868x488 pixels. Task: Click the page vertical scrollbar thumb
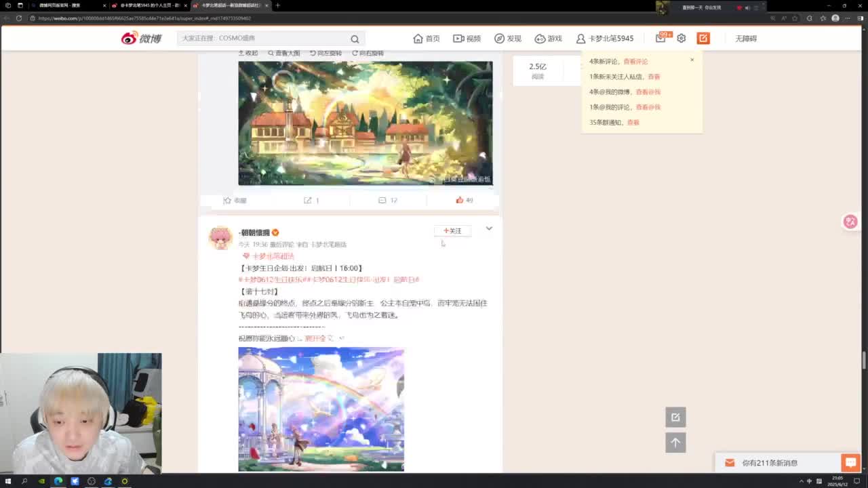click(865, 360)
